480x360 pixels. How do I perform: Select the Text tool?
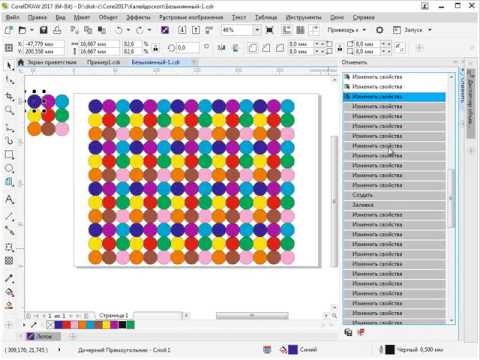[x=9, y=199]
